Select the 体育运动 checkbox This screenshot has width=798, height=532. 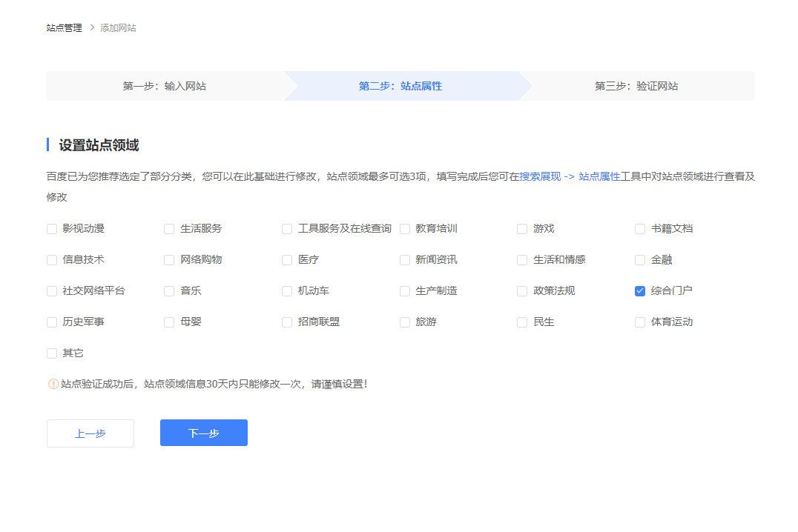click(x=640, y=322)
